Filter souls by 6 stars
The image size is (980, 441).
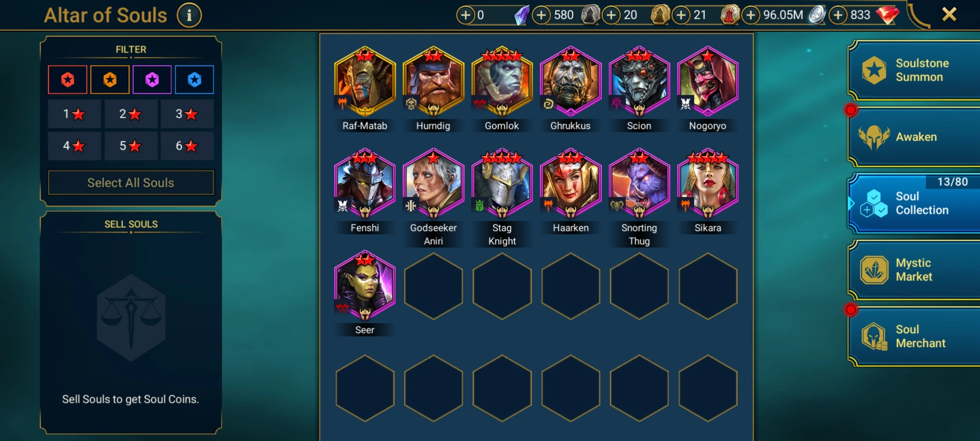point(187,146)
